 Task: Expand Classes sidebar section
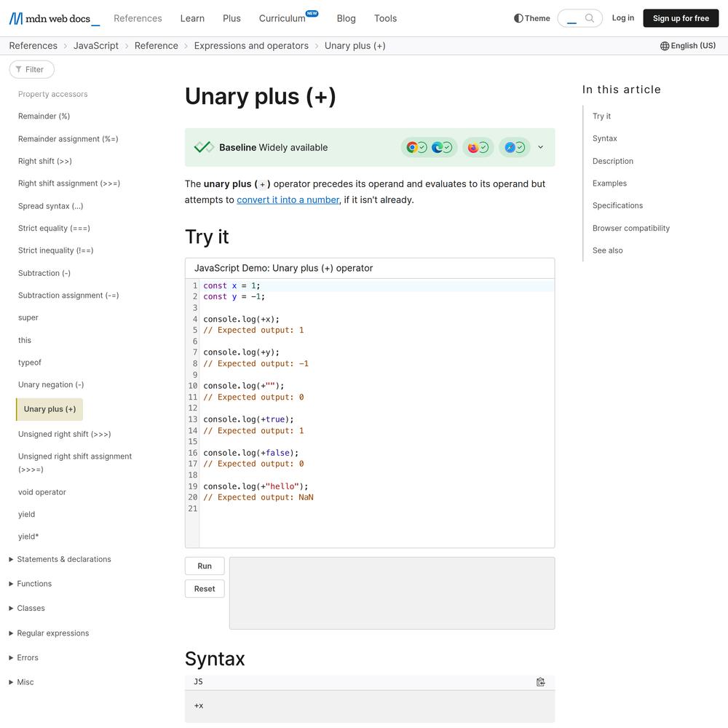[27, 608]
